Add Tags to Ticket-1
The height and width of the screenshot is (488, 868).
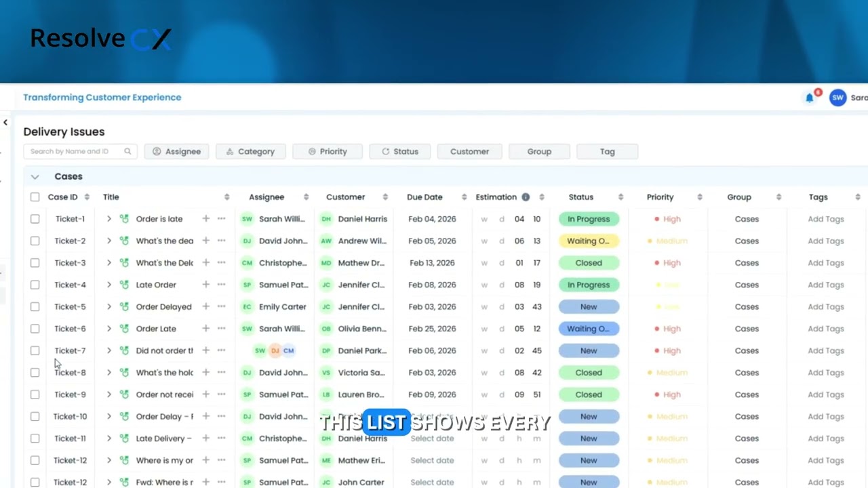click(x=825, y=219)
